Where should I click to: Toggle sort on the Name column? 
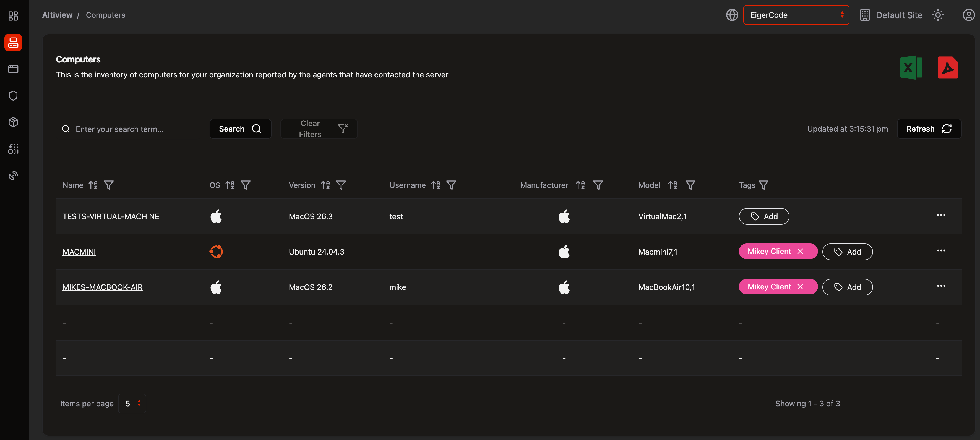[93, 185]
